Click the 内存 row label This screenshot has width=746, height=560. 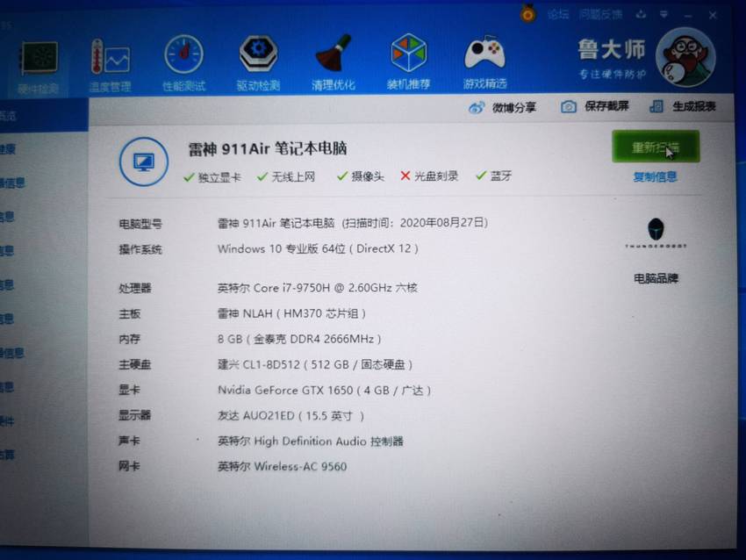(129, 339)
